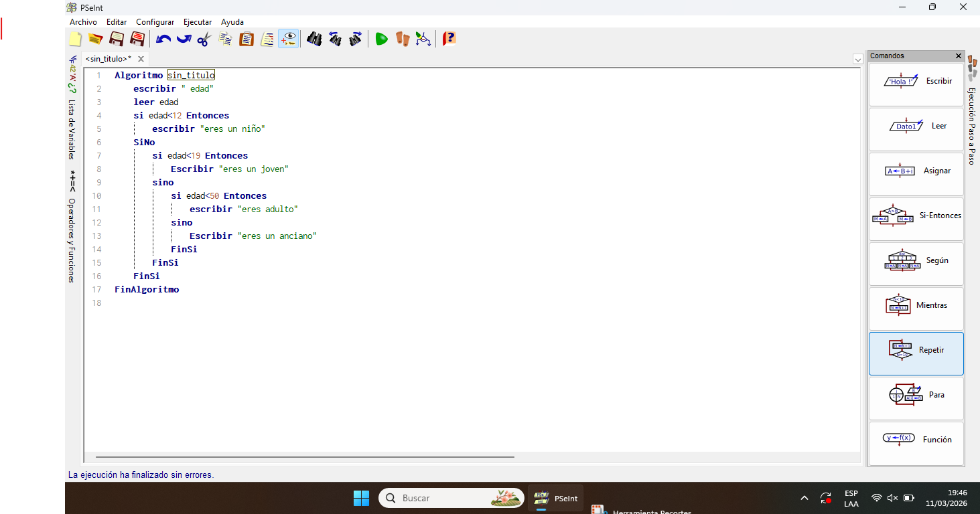Screen dimensions: 980x514
Task: Show hidden system tray icons chevron
Action: [804, 498]
